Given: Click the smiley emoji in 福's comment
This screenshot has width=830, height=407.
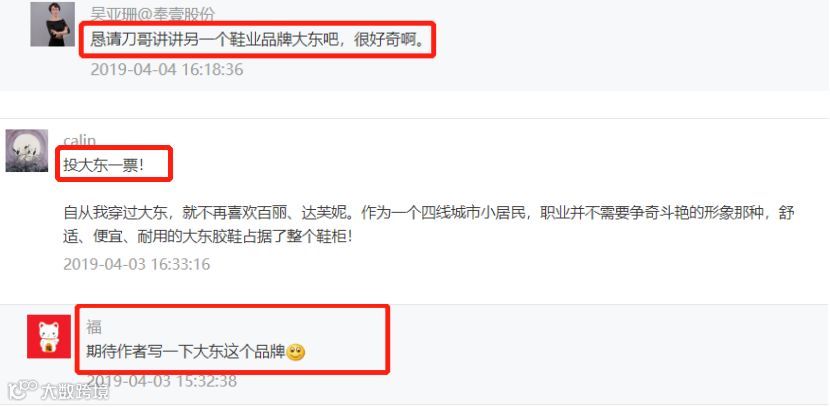Looking at the screenshot, I should [295, 352].
